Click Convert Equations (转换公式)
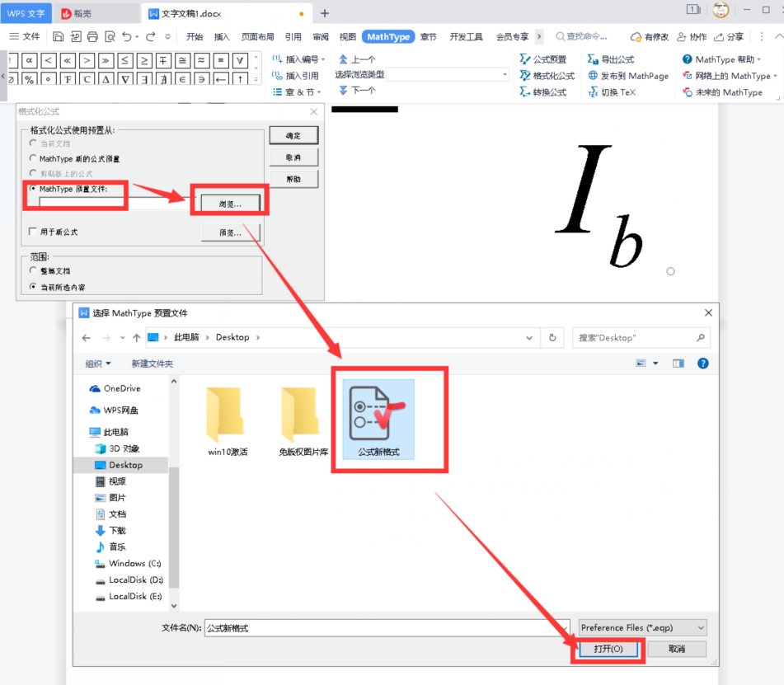 coord(543,92)
